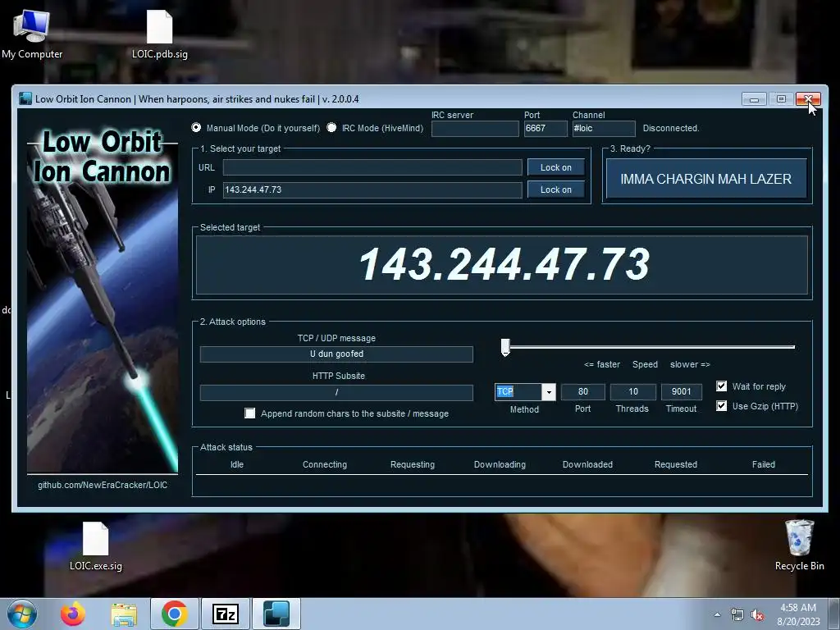Close the Low Orbit Ion Cannon window
840x630 pixels.
coord(808,99)
